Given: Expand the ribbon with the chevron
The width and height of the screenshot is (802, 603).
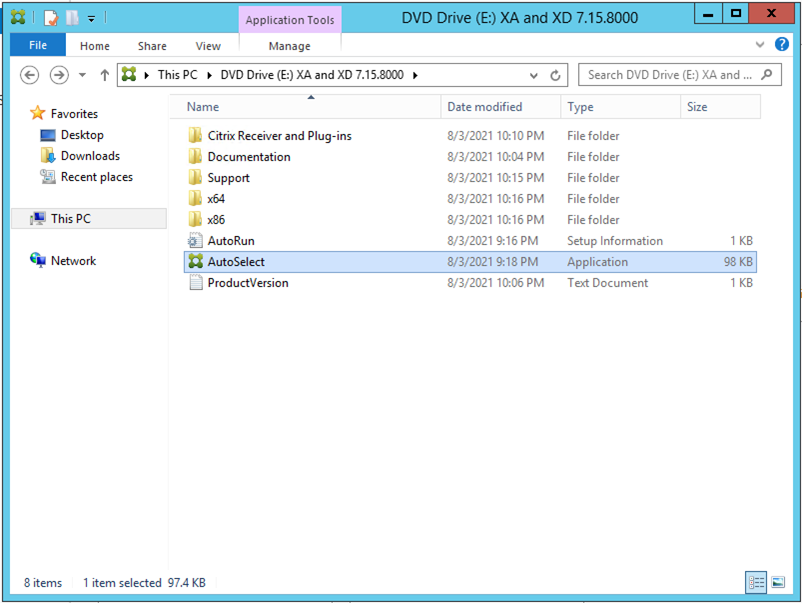Looking at the screenshot, I should point(760,44).
